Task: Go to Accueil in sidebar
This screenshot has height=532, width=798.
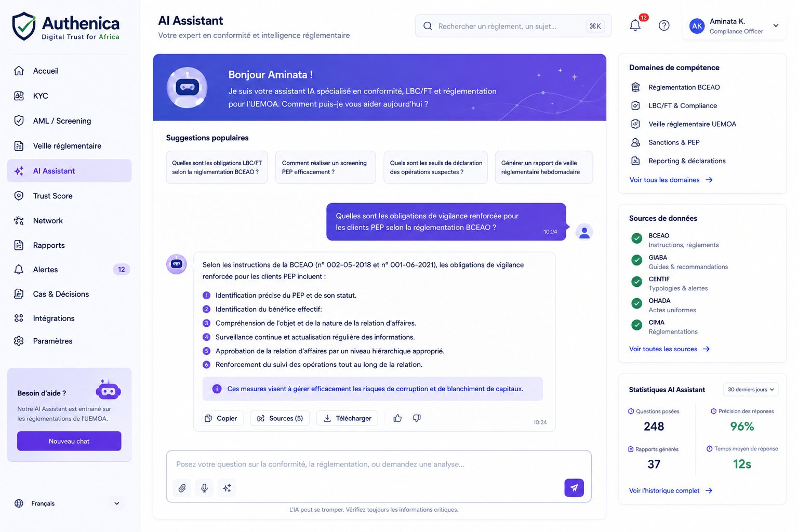Action: pos(69,71)
